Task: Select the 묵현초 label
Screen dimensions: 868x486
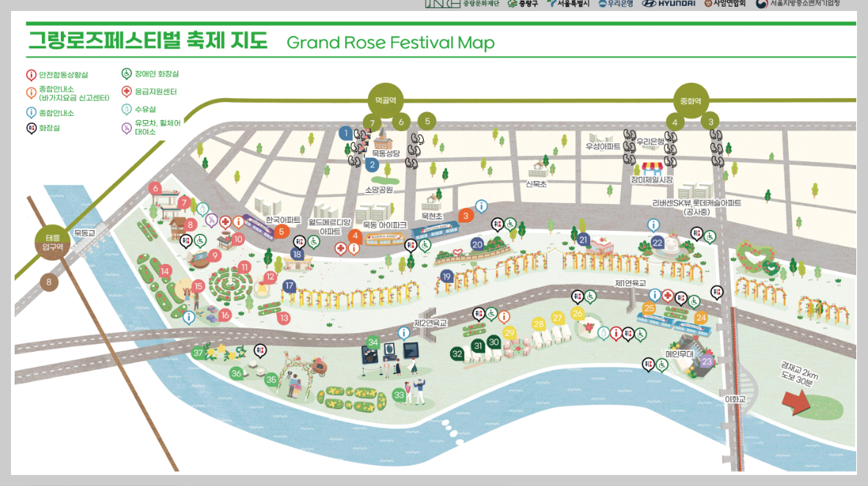Action: click(x=432, y=216)
